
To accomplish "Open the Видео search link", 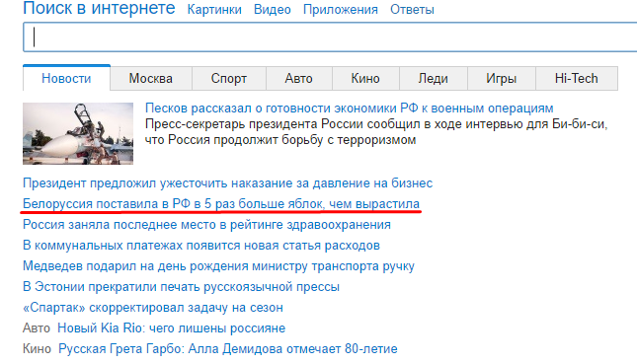I will click(x=273, y=9).
